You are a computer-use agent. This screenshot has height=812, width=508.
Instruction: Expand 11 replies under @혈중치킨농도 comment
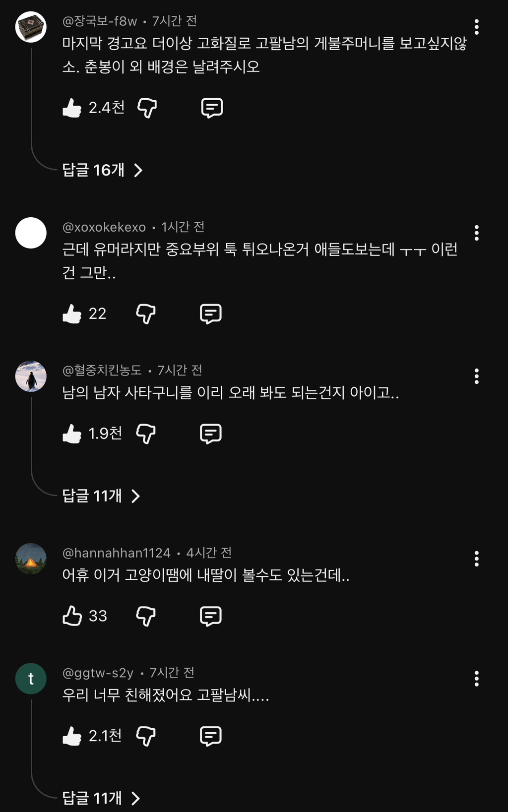(101, 496)
